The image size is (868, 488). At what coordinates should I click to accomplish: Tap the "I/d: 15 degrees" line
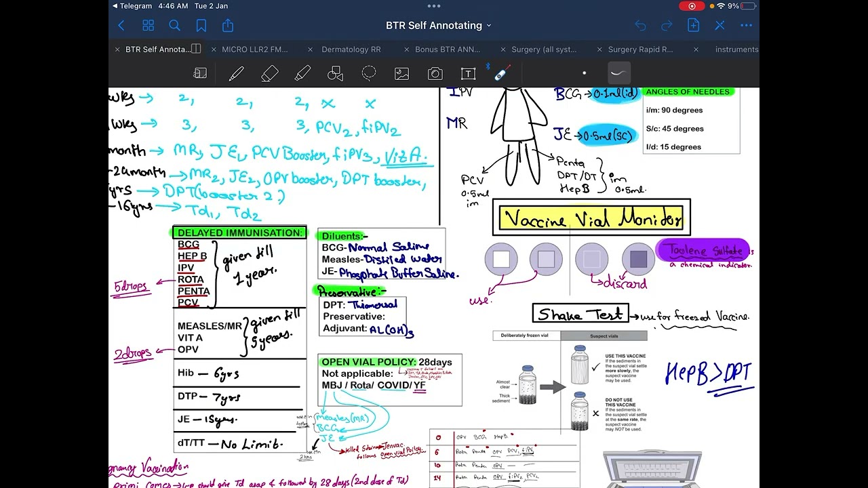(673, 147)
